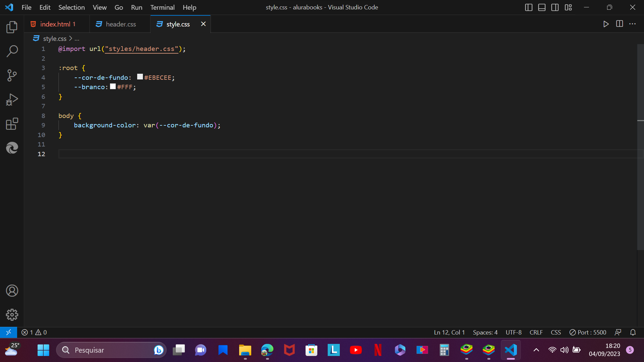Open the Run and Debug view

12,100
